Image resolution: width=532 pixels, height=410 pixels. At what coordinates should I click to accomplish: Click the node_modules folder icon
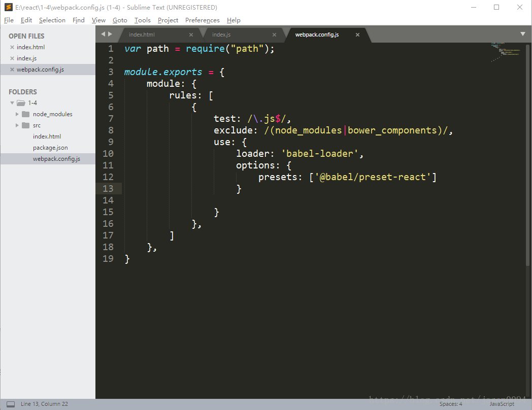(26, 114)
